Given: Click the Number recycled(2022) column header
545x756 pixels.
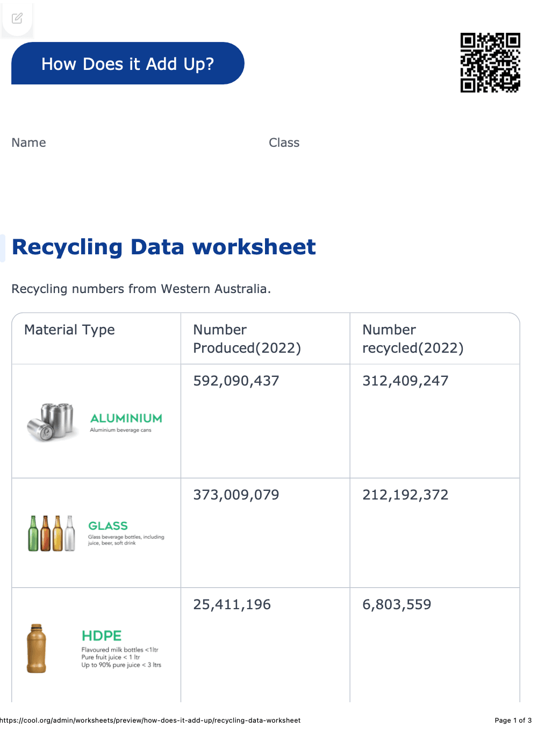Looking at the screenshot, I should coord(412,339).
